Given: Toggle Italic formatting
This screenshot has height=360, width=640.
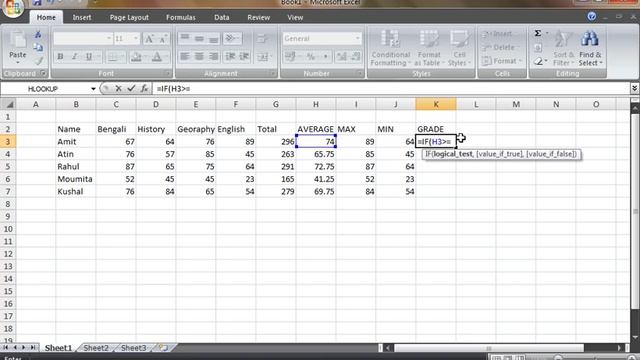Looking at the screenshot, I should click(x=74, y=57).
